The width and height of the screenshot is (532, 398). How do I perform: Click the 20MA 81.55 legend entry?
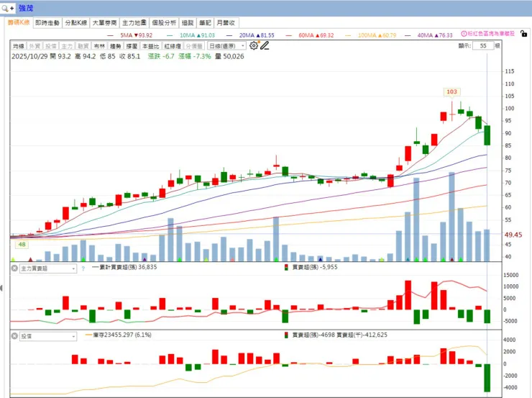pyautogui.click(x=250, y=35)
